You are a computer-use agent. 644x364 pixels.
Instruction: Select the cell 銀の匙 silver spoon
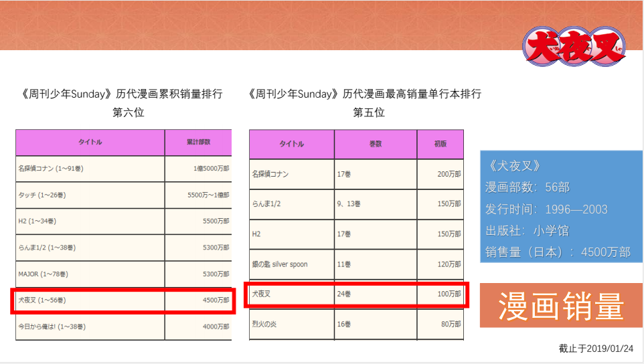coord(292,264)
